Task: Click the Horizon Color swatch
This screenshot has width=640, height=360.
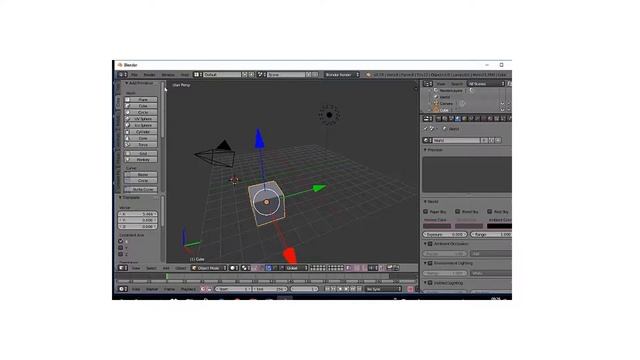Action: tap(437, 226)
